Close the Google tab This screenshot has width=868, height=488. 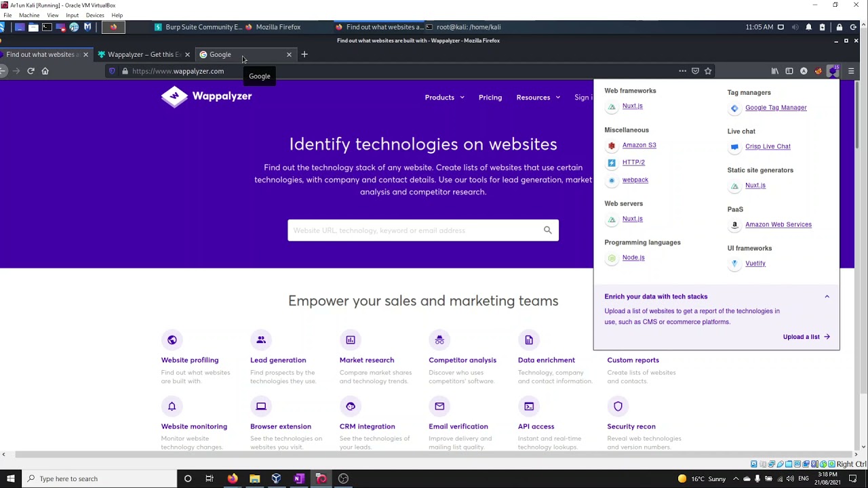coord(289,54)
